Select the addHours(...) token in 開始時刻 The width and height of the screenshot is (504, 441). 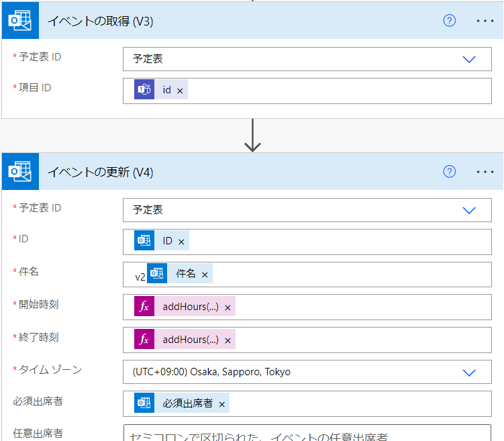coord(185,306)
